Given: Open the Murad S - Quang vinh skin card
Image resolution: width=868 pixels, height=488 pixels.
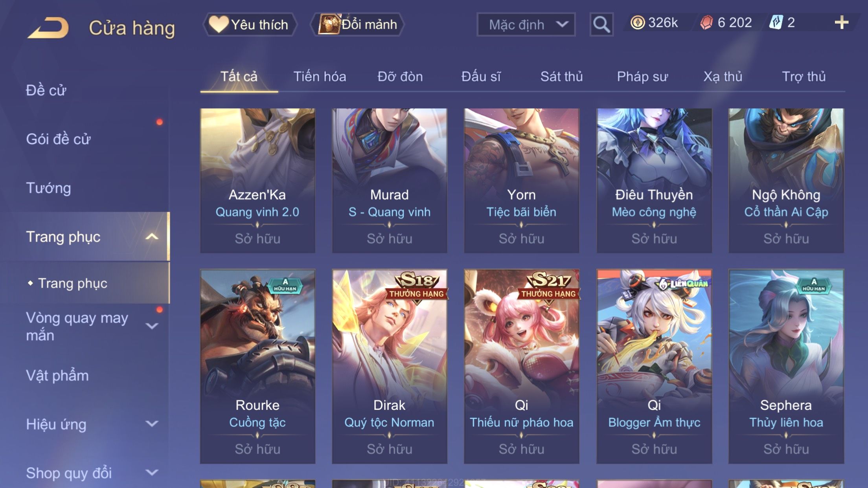Looking at the screenshot, I should (390, 181).
